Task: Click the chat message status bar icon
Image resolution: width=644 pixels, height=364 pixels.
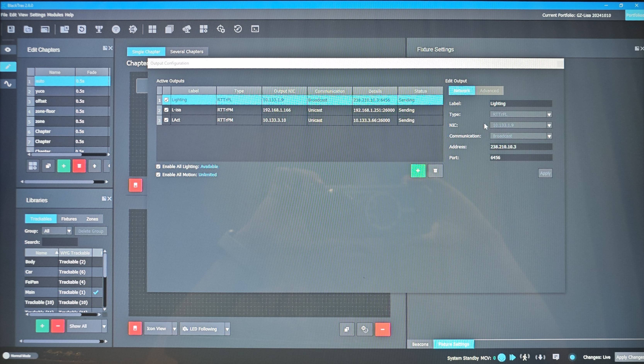Action: (x=556, y=357)
